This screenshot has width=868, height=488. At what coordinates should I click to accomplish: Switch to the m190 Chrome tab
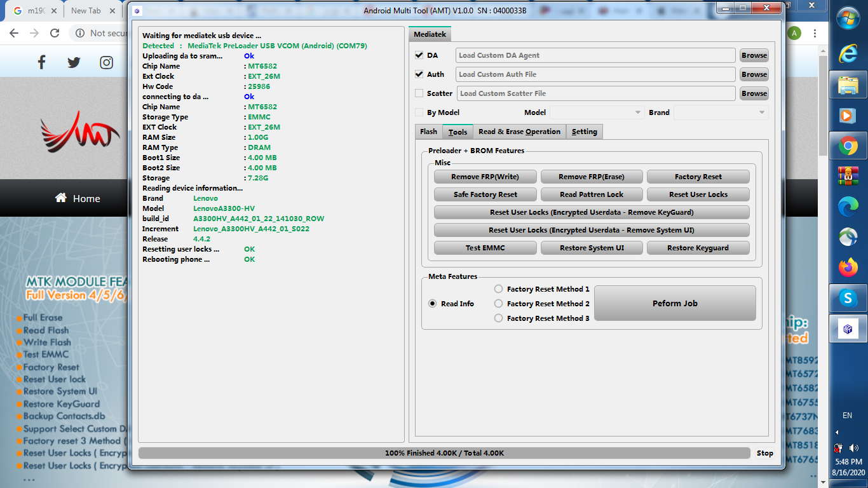pos(35,11)
